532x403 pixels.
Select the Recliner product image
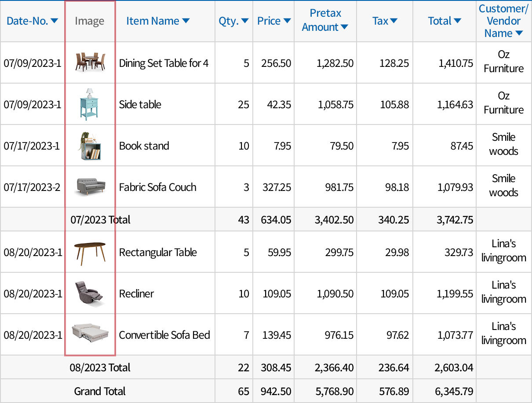click(x=90, y=293)
